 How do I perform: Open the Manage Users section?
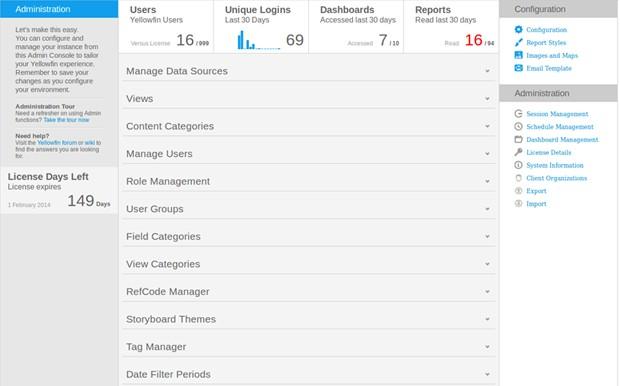coord(309,154)
